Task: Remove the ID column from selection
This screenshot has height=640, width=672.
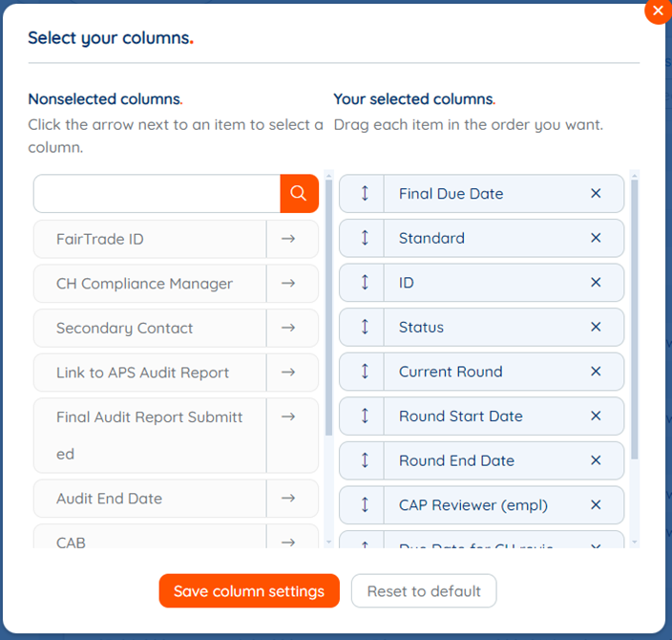Action: pos(596,282)
